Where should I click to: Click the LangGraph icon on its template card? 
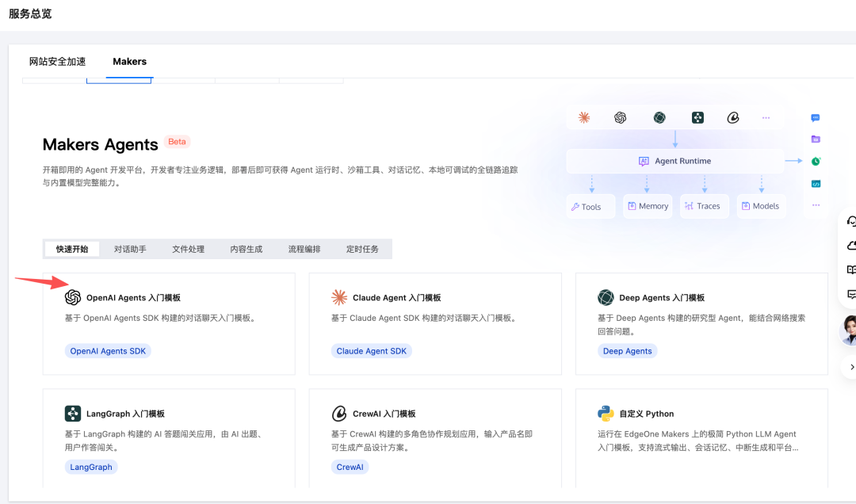click(73, 414)
